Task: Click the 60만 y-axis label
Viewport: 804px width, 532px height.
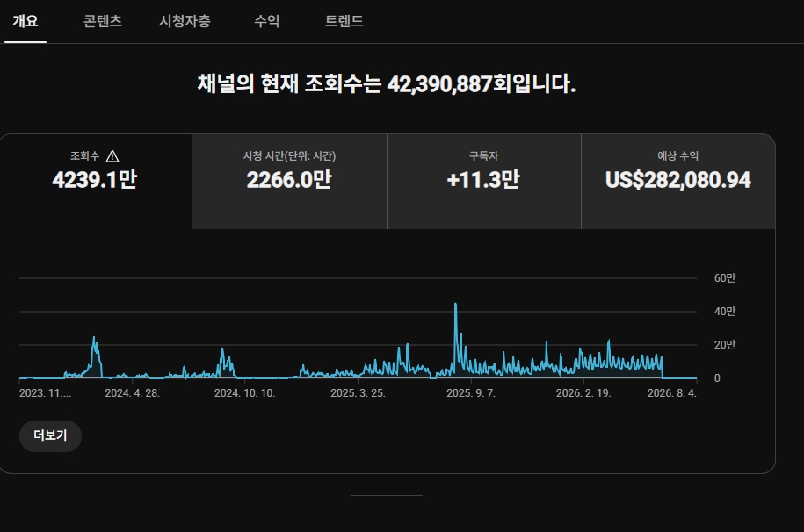Action: point(725,277)
